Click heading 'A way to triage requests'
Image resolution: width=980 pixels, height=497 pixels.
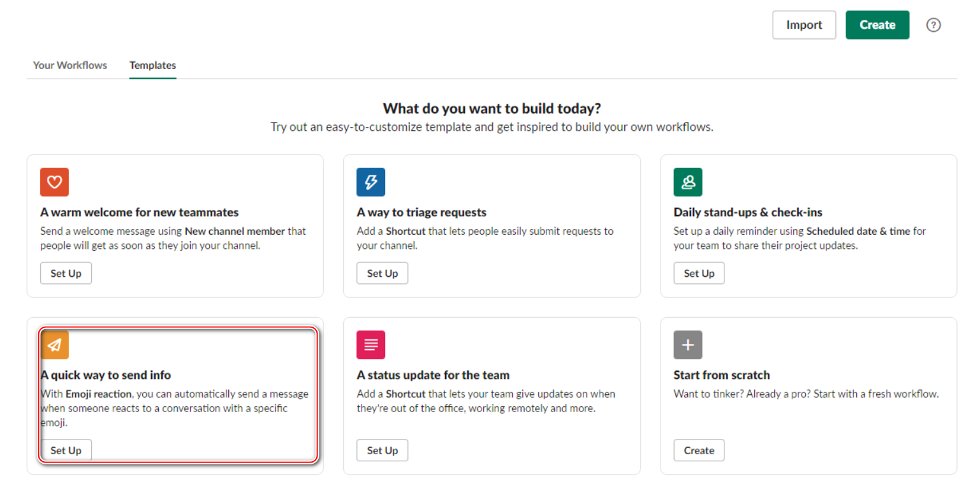coord(421,212)
